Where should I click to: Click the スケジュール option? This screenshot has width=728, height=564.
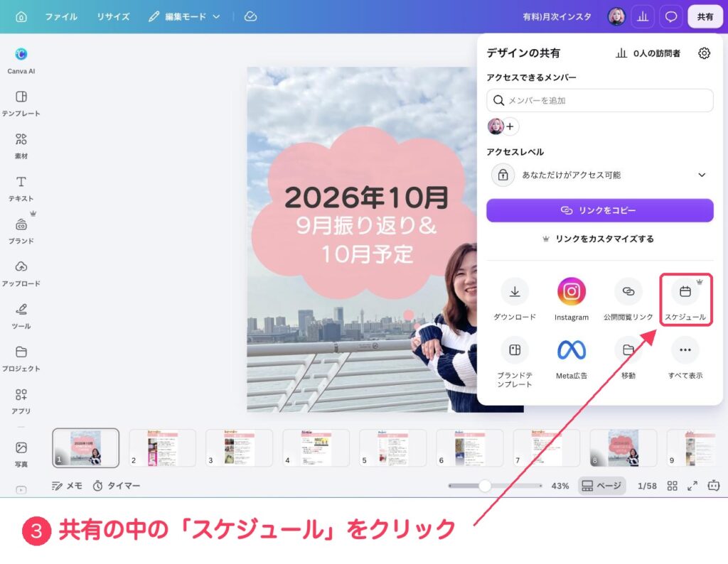[685, 299]
